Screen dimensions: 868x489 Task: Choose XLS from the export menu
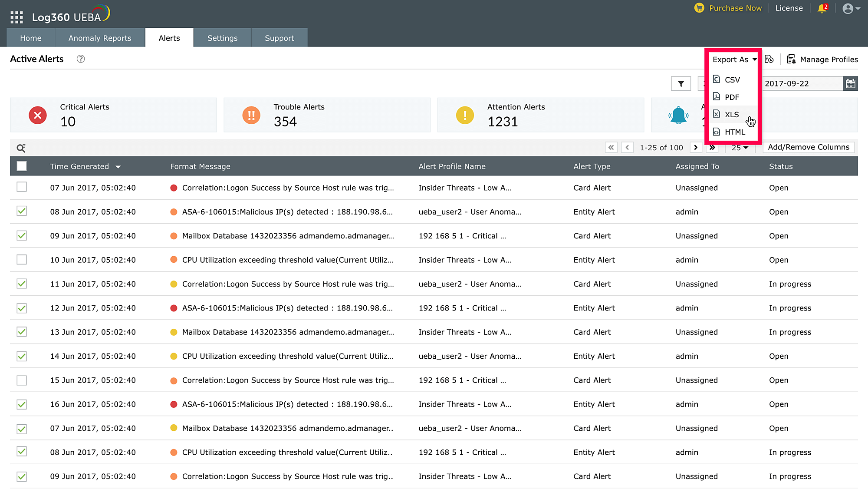click(x=731, y=115)
